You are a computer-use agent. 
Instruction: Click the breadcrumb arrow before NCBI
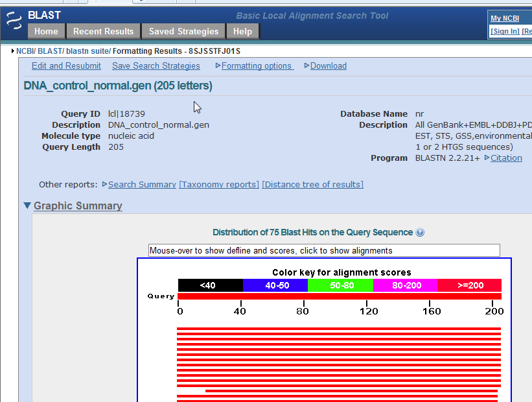13,51
